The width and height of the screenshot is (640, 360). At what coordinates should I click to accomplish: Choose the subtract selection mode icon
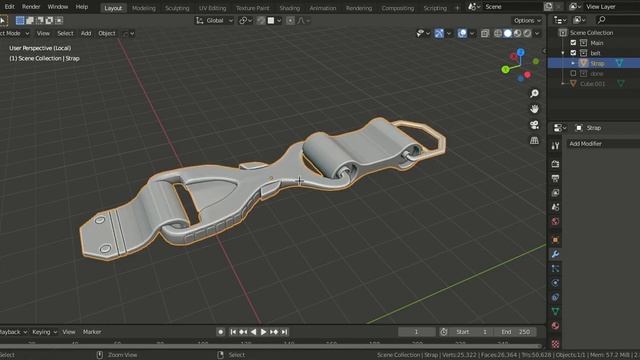(40, 20)
